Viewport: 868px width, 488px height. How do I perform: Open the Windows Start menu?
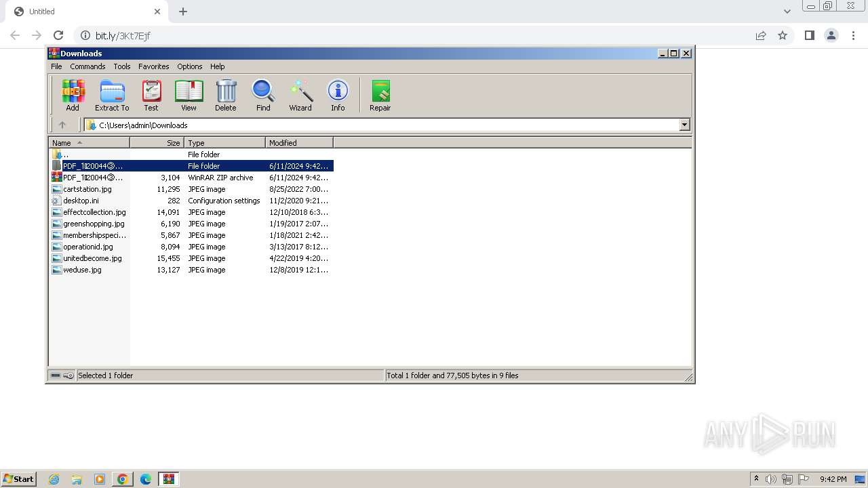pyautogui.click(x=19, y=479)
